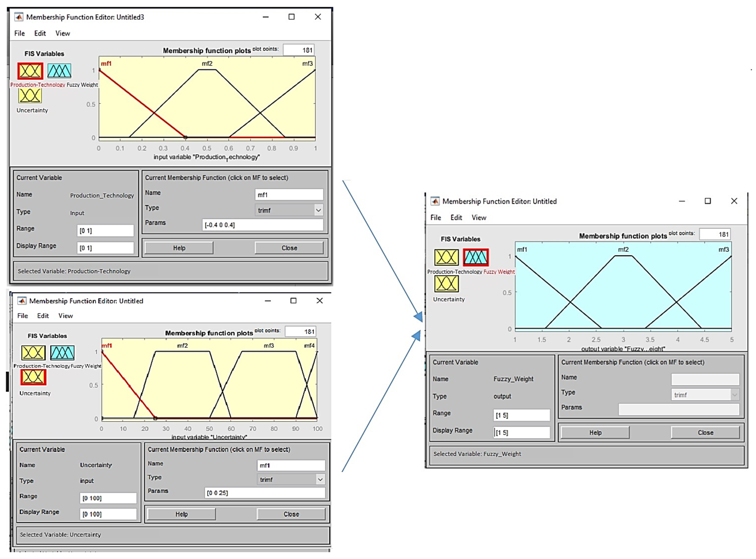
Task: Select Production-Technology icon in right window
Action: tap(446, 258)
